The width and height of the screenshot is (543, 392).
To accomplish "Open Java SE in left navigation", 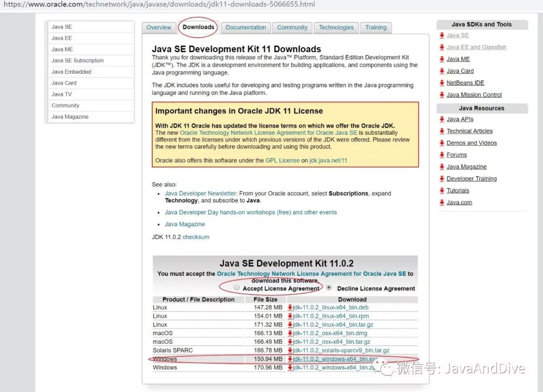I will point(90,27).
